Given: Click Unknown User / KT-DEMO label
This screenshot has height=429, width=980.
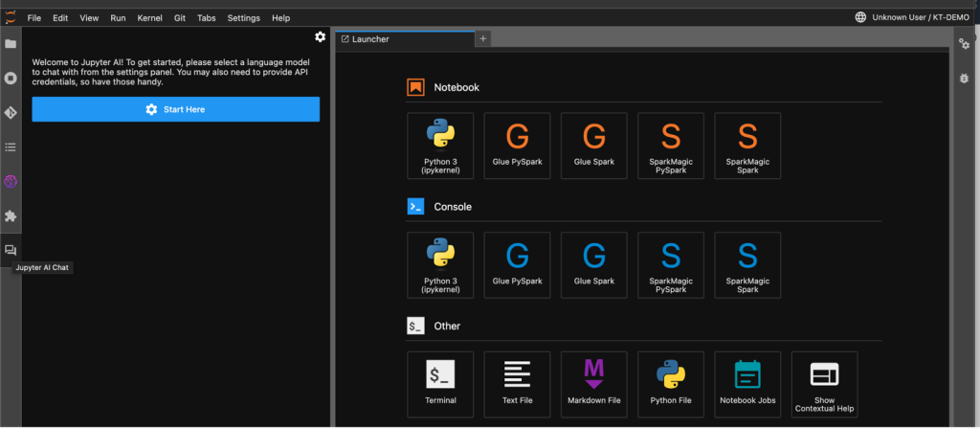Looking at the screenshot, I should click(x=921, y=17).
